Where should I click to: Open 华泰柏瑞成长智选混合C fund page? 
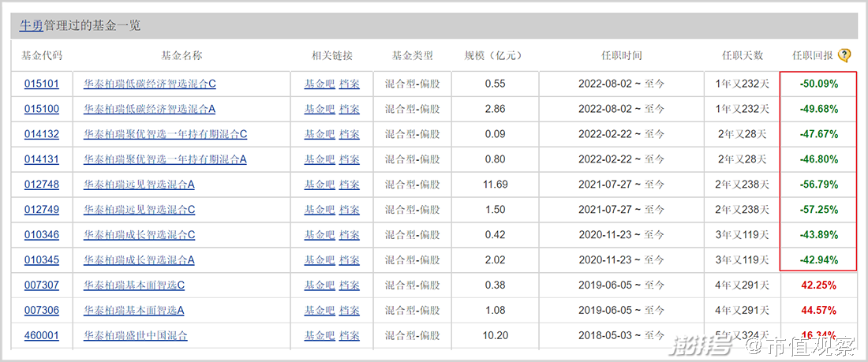pyautogui.click(x=139, y=235)
